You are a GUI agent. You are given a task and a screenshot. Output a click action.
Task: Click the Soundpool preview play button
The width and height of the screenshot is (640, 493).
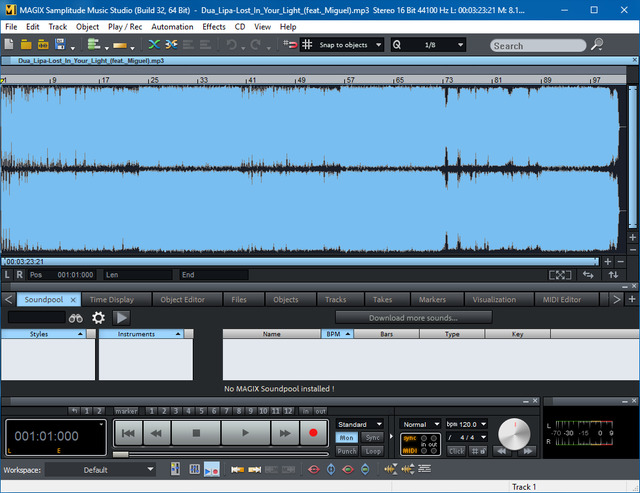click(121, 317)
